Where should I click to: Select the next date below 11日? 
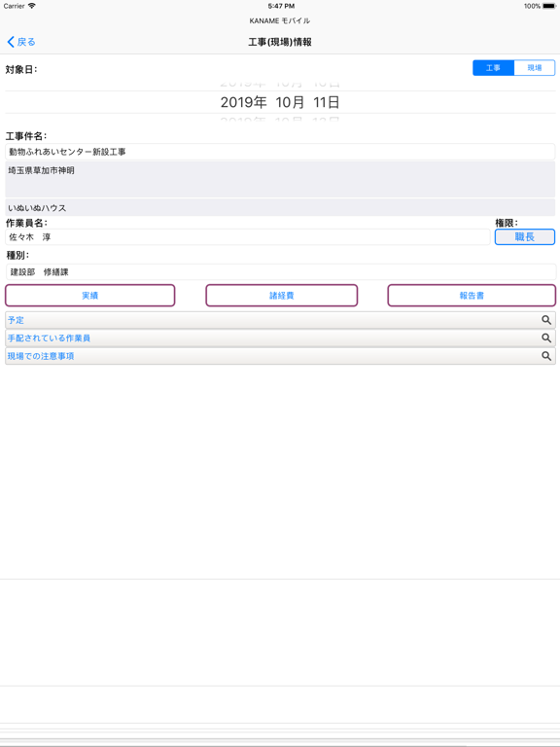(x=280, y=119)
